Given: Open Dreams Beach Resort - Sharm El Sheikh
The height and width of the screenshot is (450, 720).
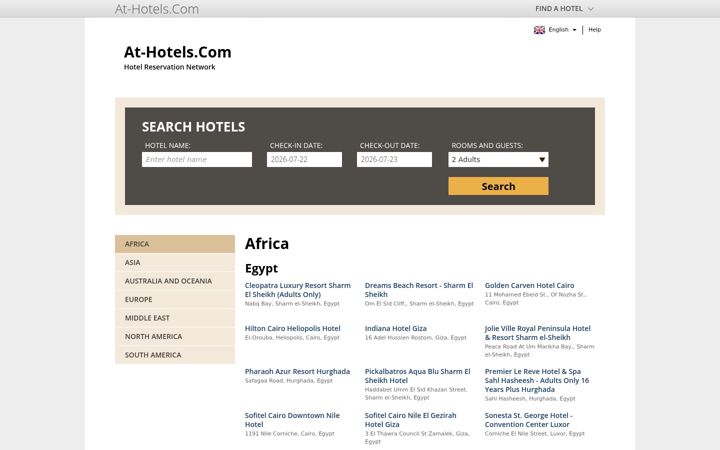Looking at the screenshot, I should 419,290.
